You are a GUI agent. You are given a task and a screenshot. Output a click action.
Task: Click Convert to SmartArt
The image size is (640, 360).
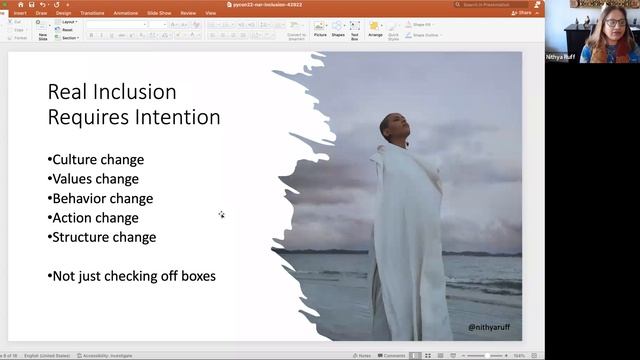(x=297, y=30)
